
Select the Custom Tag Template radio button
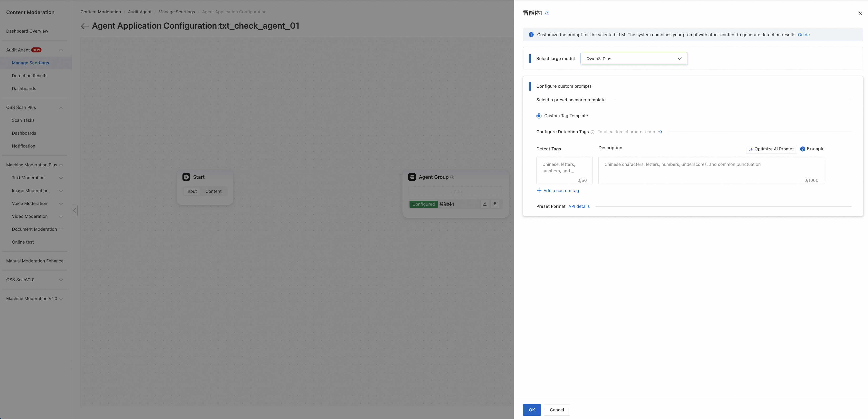(539, 116)
